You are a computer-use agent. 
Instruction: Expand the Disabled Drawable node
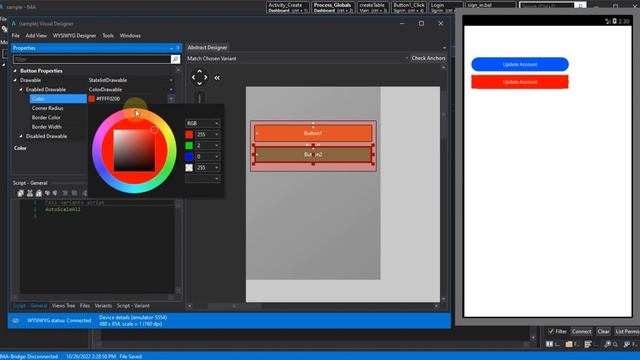click(21, 136)
